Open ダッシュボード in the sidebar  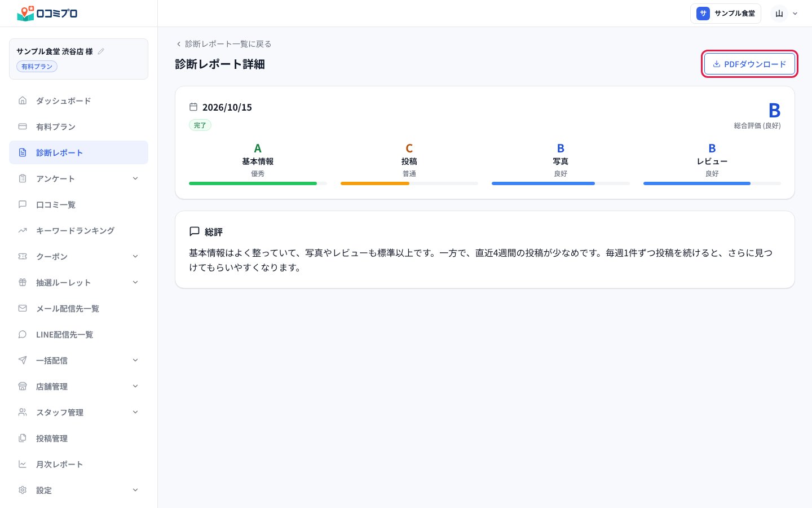coord(78,100)
